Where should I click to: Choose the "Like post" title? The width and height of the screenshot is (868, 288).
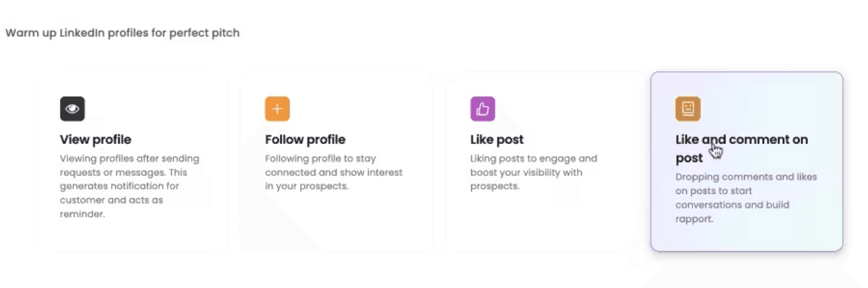coord(497,140)
